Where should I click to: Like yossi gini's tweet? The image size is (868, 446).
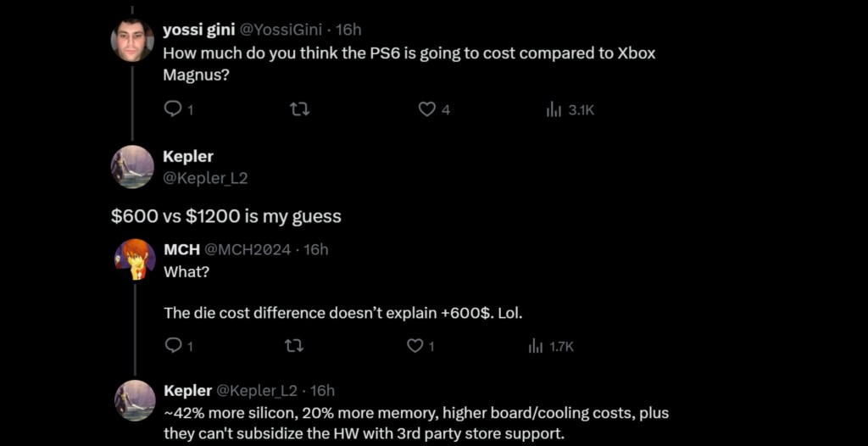tap(427, 109)
